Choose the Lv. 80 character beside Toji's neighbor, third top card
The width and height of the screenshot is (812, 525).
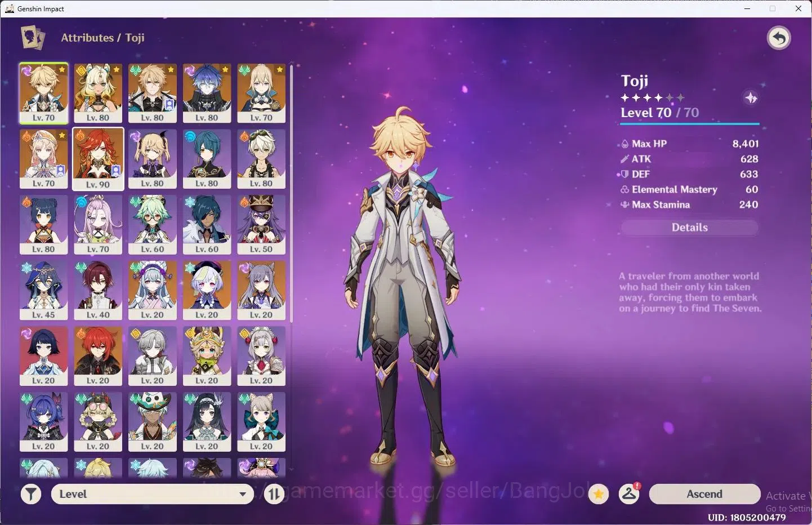[152, 93]
